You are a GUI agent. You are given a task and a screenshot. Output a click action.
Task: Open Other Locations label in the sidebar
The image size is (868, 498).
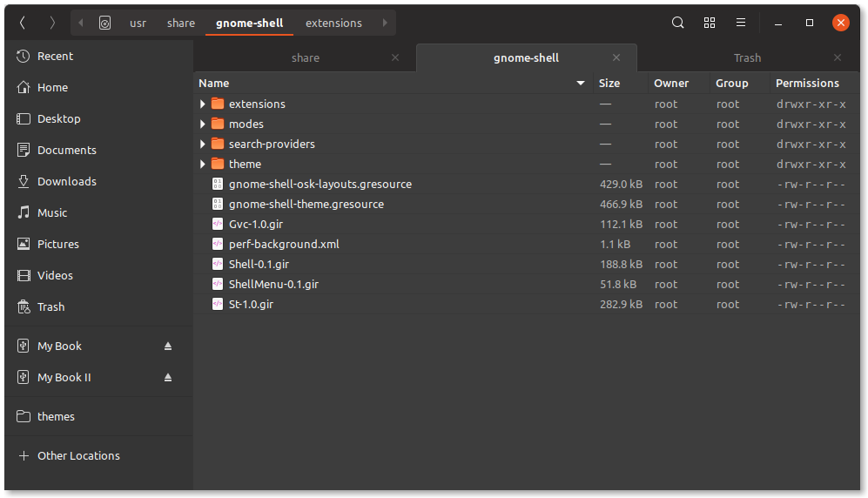pyautogui.click(x=78, y=456)
